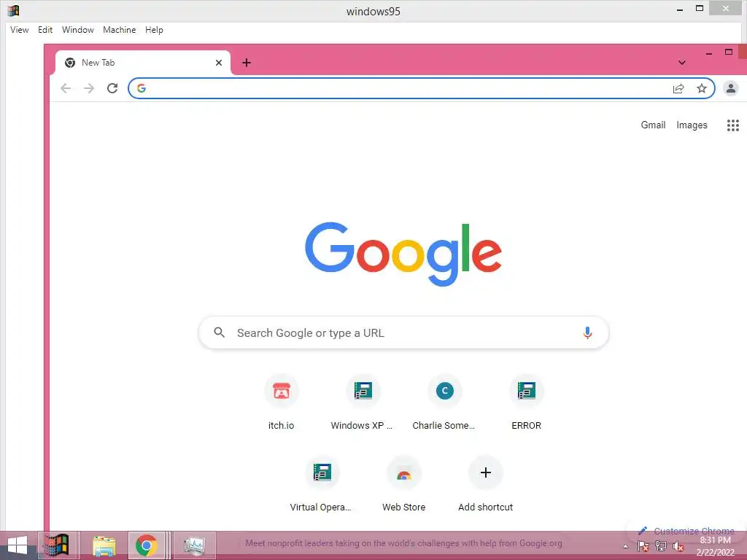Click the Google logo
Image resolution: width=747 pixels, height=560 pixels.
(x=403, y=253)
